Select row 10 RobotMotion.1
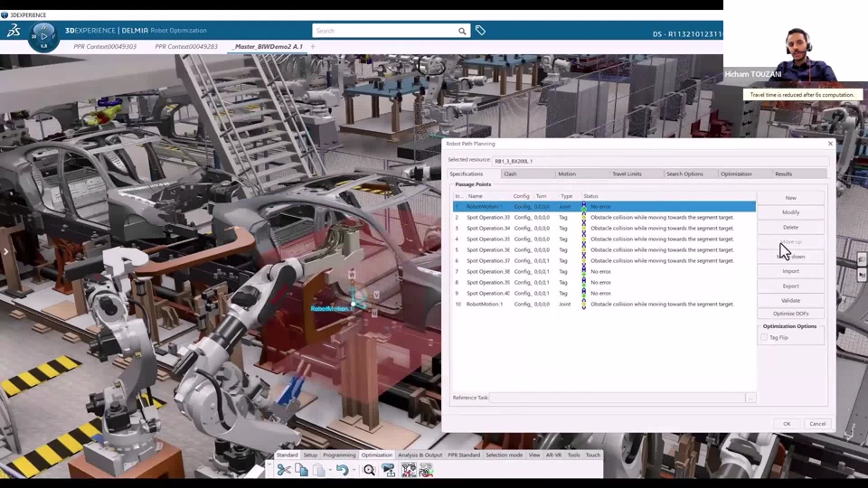Image resolution: width=868 pixels, height=488 pixels. click(x=604, y=305)
